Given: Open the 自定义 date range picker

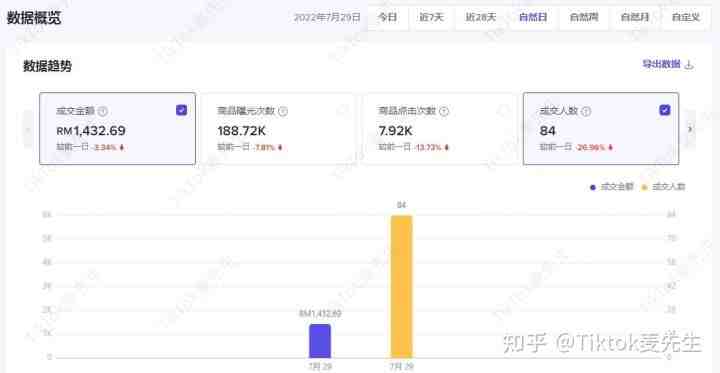Looking at the screenshot, I should [x=685, y=18].
